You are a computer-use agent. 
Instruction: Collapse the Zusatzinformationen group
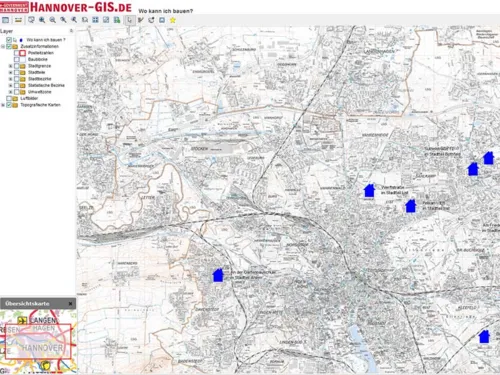(3, 46)
